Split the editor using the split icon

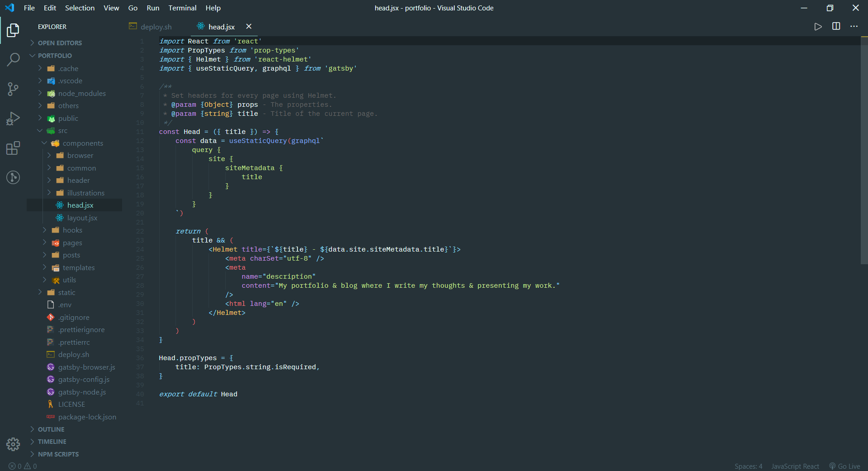(836, 26)
